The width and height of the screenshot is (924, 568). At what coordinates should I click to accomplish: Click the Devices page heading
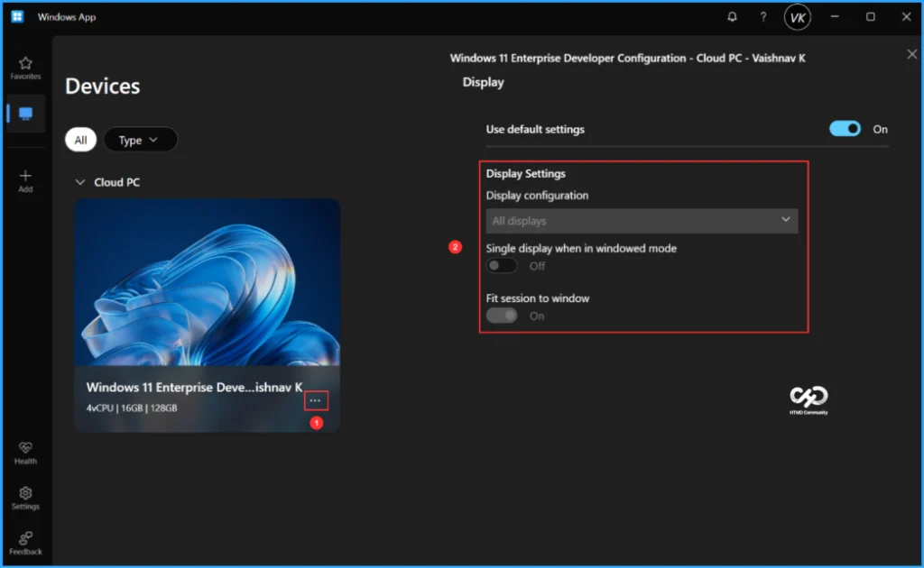[x=103, y=86]
